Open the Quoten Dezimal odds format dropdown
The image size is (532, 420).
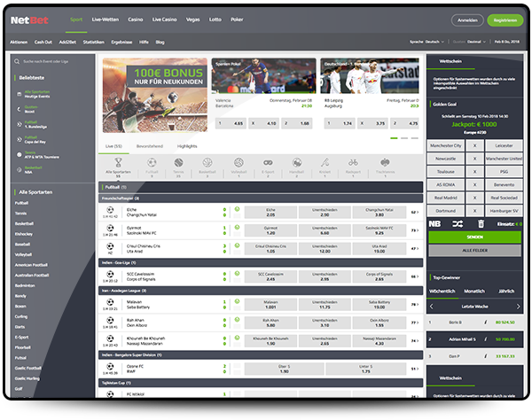tap(469, 42)
